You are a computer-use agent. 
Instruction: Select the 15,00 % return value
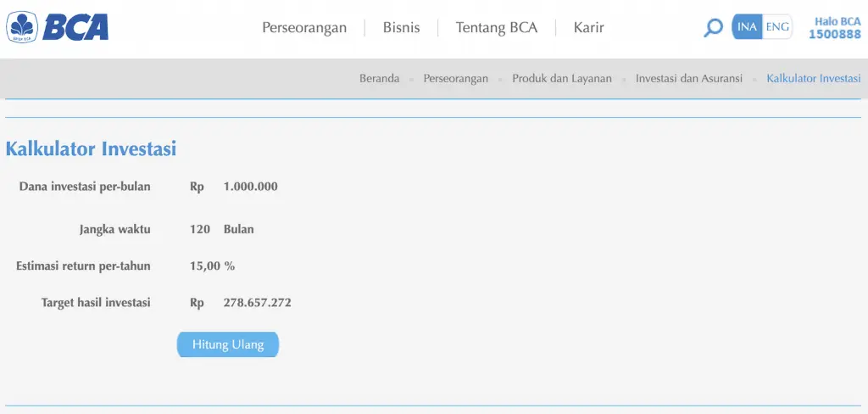[x=213, y=266]
